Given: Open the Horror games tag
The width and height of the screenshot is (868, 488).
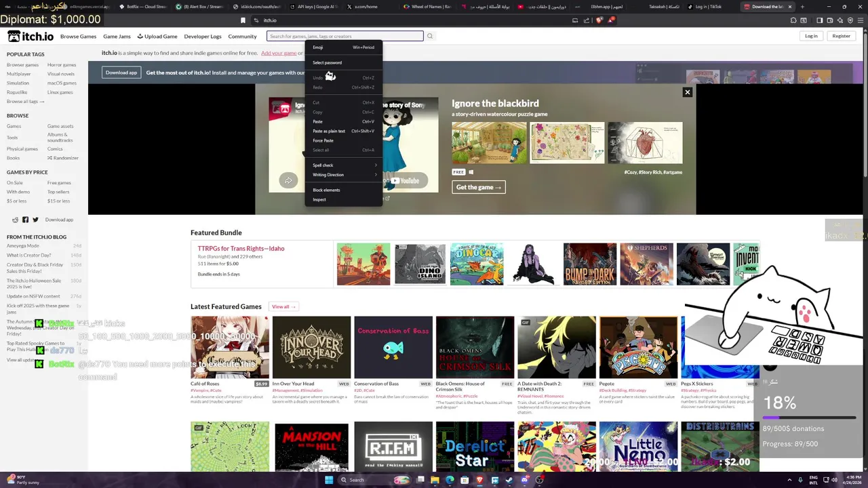Looking at the screenshot, I should tap(62, 65).
